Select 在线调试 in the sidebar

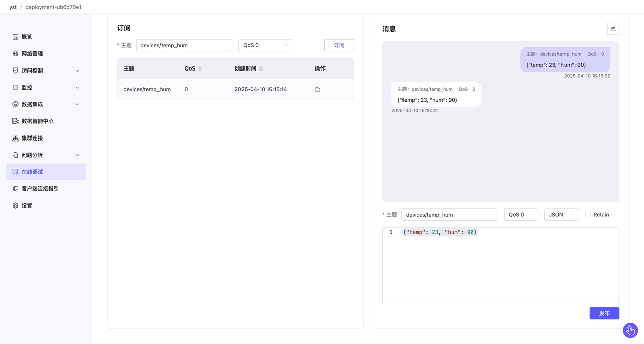coord(32,172)
